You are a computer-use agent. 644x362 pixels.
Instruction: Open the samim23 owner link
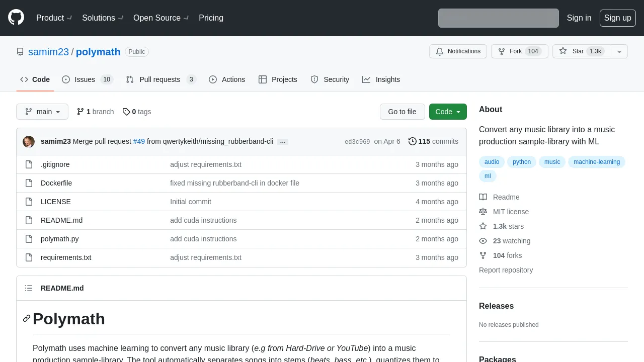(x=48, y=52)
